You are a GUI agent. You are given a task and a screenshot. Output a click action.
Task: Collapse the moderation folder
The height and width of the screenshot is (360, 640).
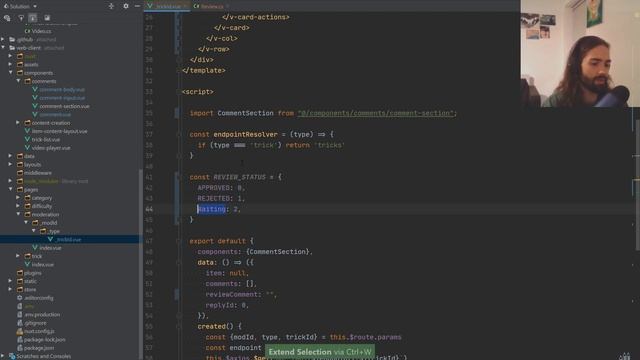coord(18,214)
